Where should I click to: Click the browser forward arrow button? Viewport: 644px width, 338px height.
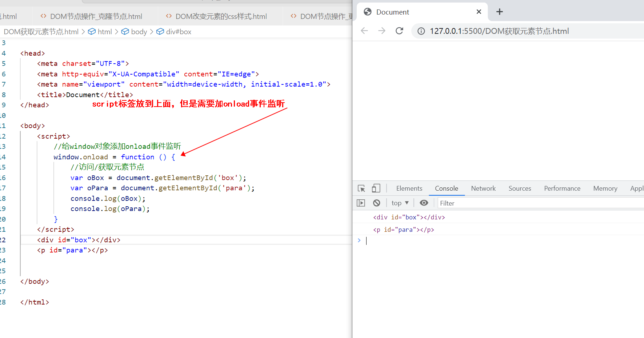pyautogui.click(x=381, y=31)
